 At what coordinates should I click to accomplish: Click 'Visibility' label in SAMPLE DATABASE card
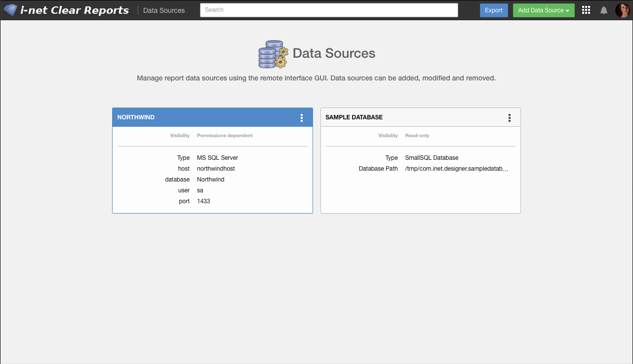point(388,136)
